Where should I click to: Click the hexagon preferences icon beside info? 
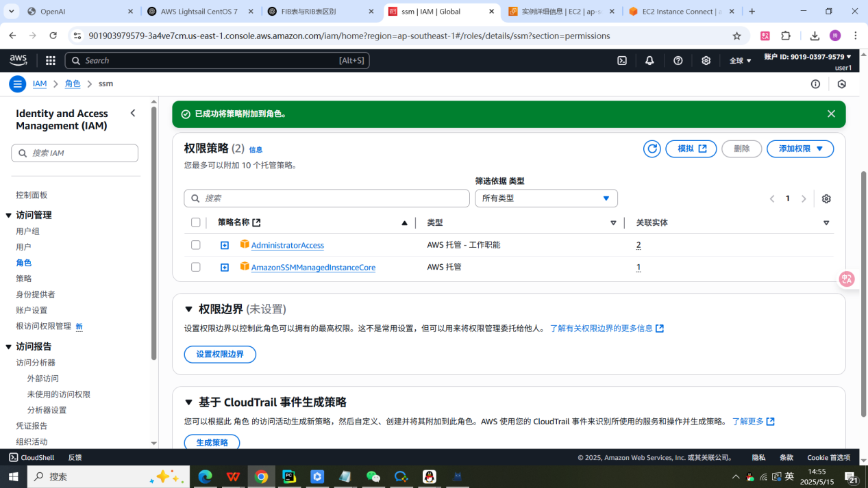point(841,84)
